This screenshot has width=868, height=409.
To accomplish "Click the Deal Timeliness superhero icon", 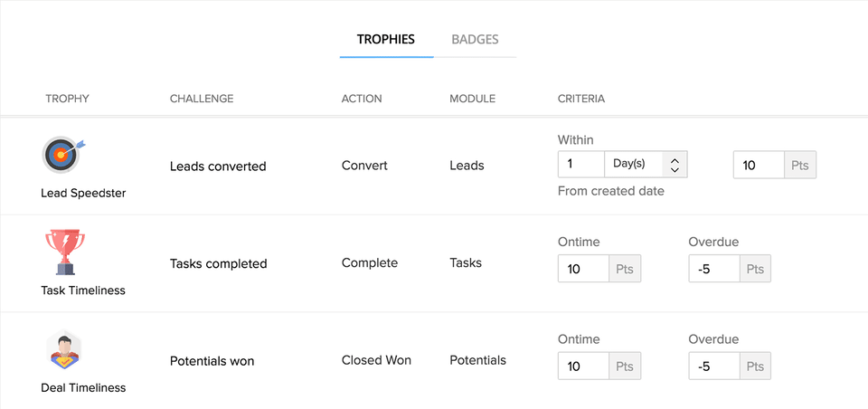I will (x=64, y=350).
